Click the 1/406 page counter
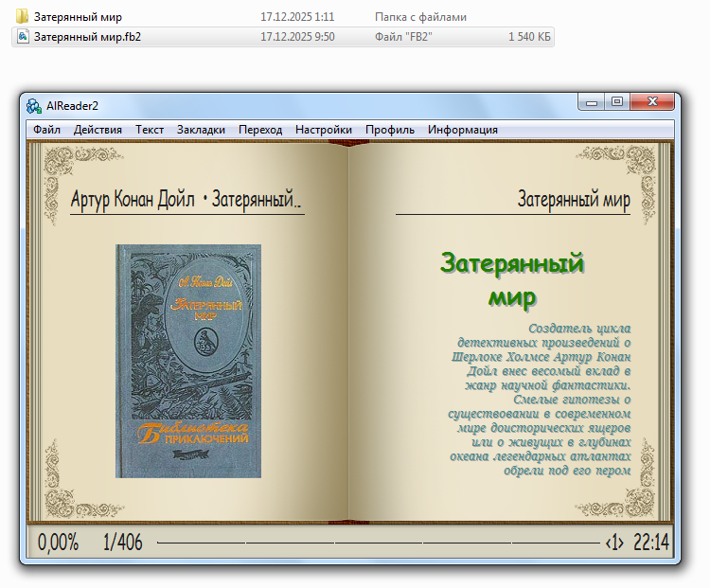This screenshot has width=710, height=588. pos(122,543)
